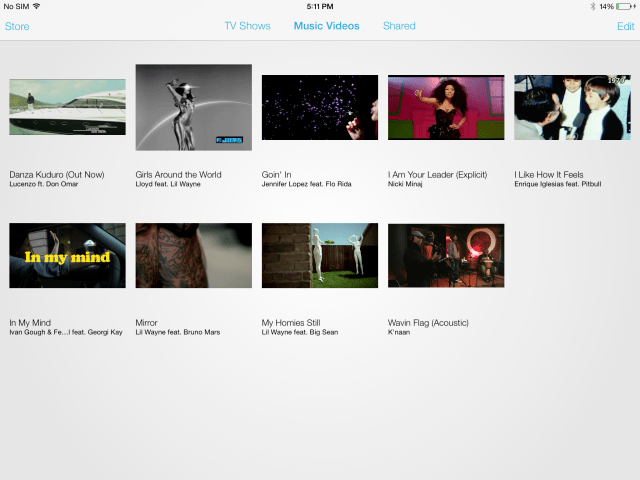Tap the Wi-Fi status icon

tap(36, 6)
